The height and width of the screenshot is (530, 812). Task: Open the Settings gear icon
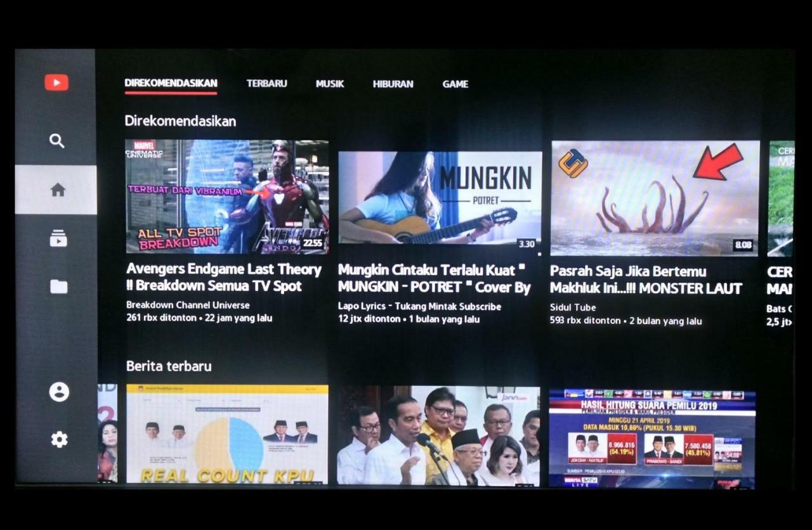pyautogui.click(x=59, y=439)
